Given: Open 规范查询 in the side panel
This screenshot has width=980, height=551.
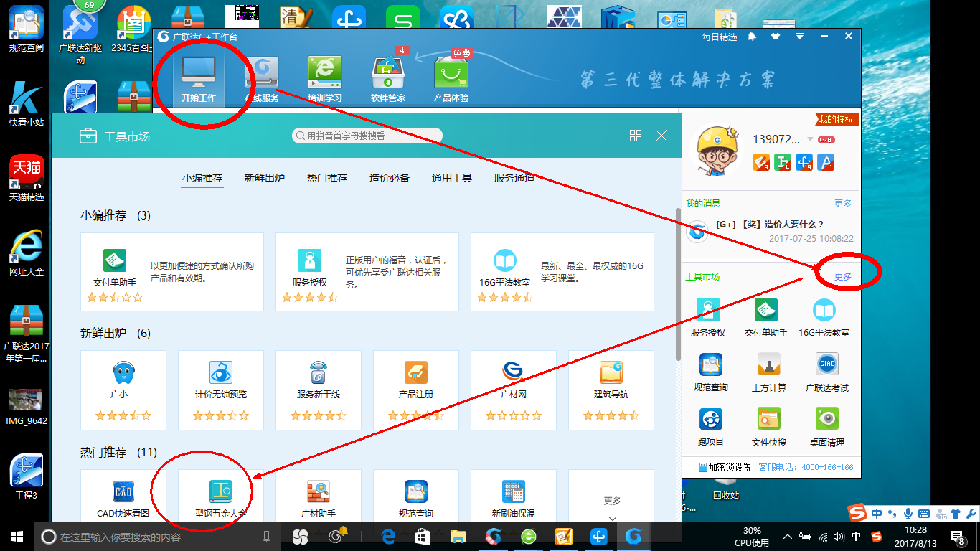Looking at the screenshot, I should [x=711, y=372].
